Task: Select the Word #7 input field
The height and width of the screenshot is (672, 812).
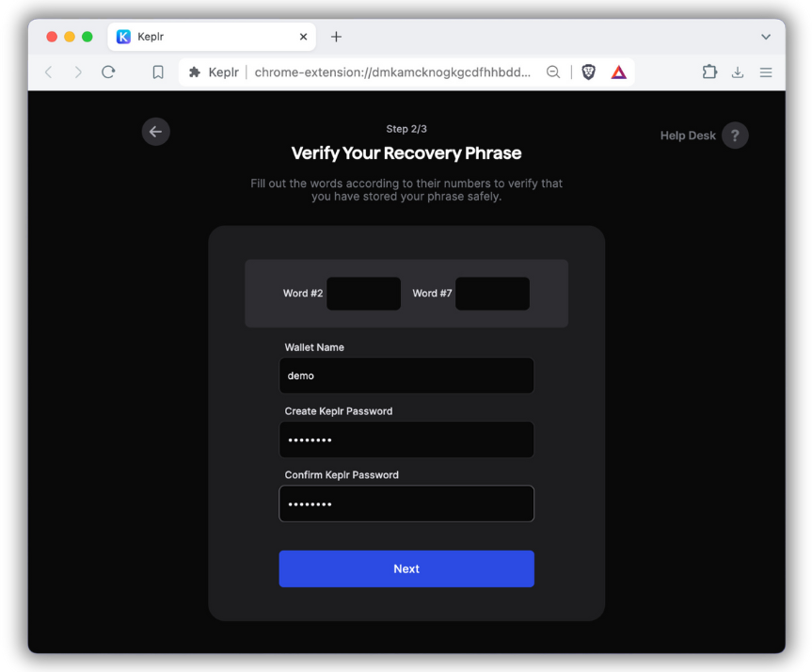Action: [492, 294]
